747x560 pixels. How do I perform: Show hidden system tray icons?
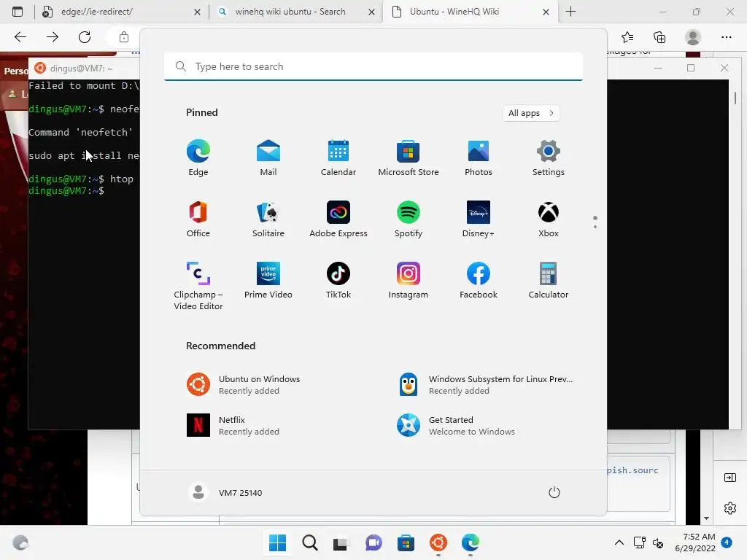click(619, 542)
